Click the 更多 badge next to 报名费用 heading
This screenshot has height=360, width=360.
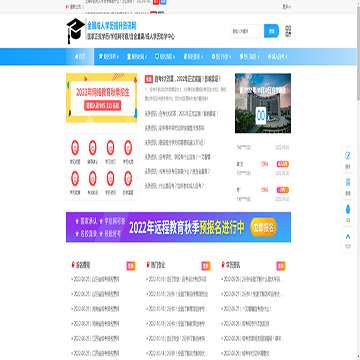click(x=131, y=266)
